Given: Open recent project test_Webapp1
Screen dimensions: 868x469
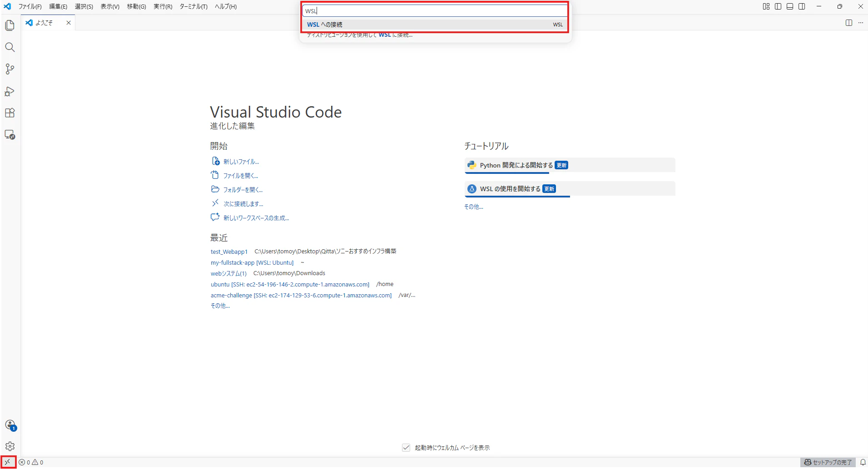Looking at the screenshot, I should click(229, 252).
